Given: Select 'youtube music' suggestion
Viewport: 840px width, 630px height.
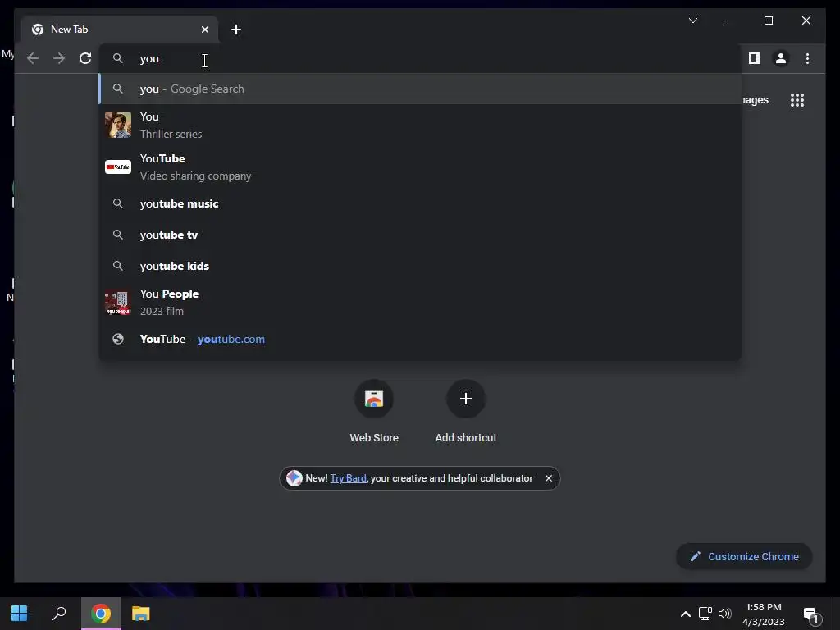Looking at the screenshot, I should 420,203.
